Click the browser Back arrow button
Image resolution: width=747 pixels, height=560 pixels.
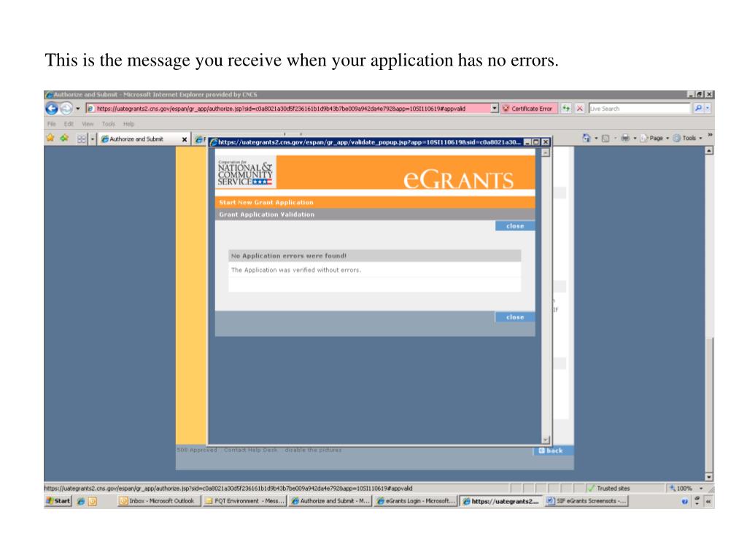(x=52, y=109)
